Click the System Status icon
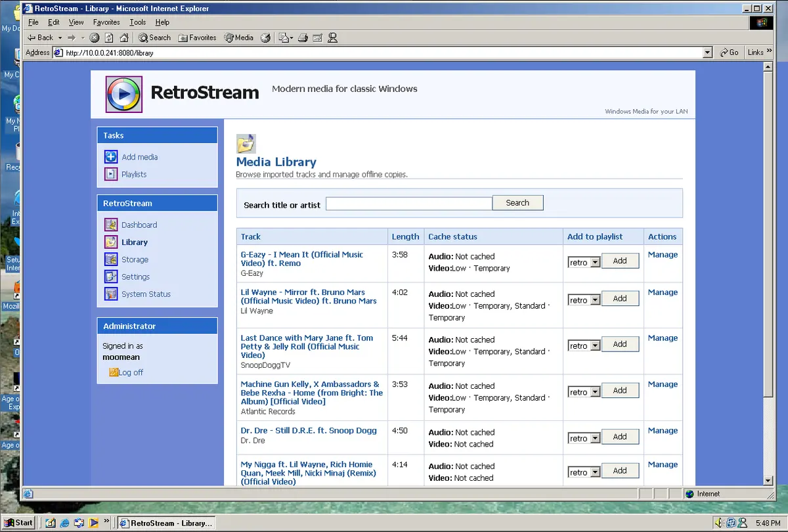The width and height of the screenshot is (788, 532). click(x=111, y=294)
